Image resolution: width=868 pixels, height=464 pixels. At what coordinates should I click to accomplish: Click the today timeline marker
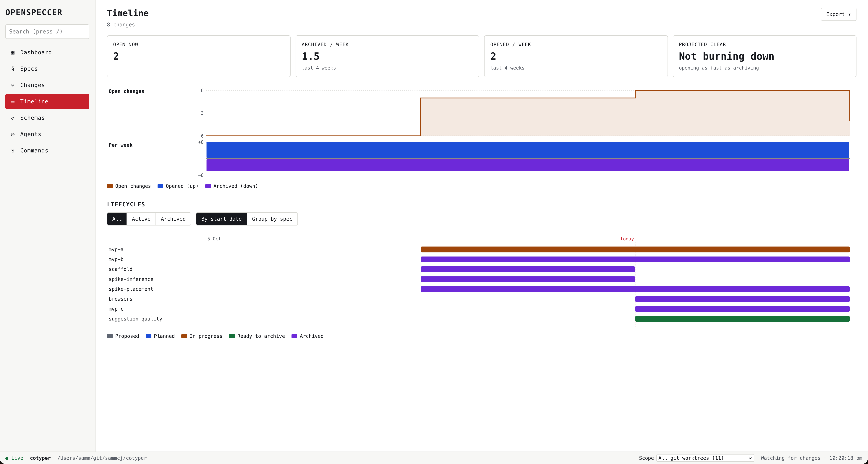tap(627, 239)
